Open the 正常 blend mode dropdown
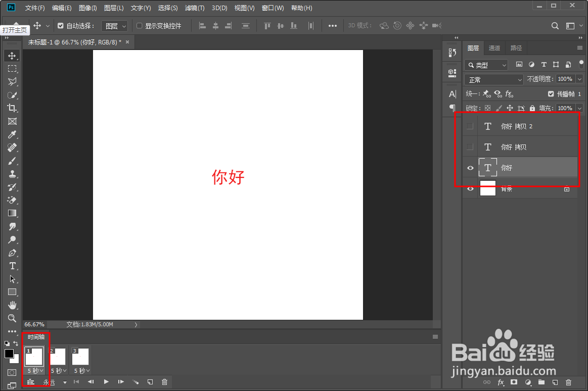The height and width of the screenshot is (391, 588). 494,80
